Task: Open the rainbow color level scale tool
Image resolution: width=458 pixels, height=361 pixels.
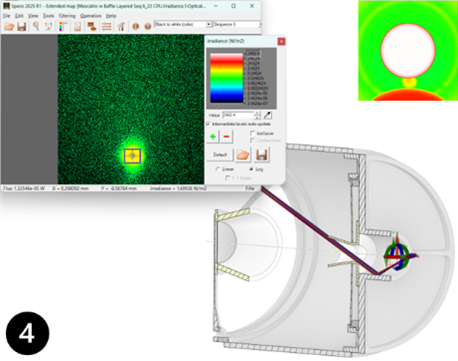Action: 63,26
